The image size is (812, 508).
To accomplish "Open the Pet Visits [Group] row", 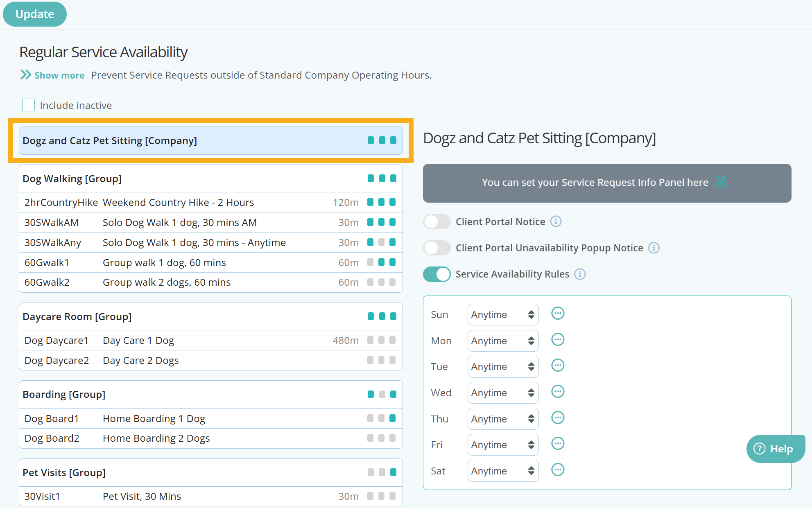I will (211, 472).
